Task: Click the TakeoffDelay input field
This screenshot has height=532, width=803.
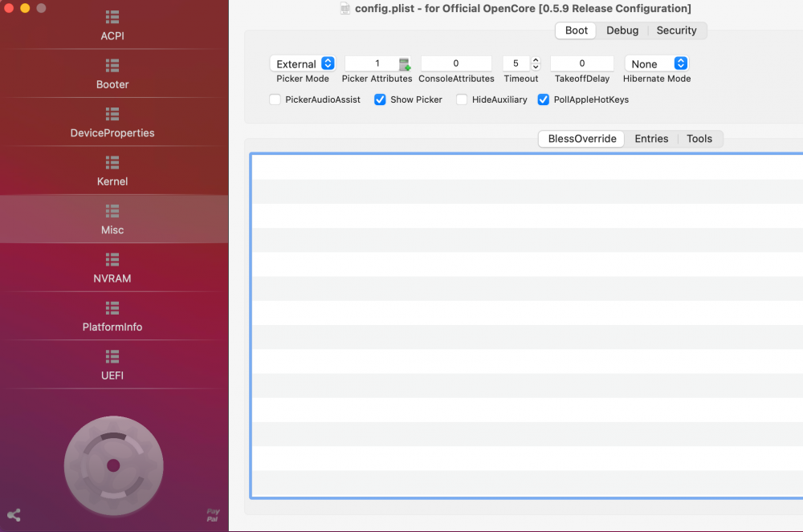Action: (582, 64)
